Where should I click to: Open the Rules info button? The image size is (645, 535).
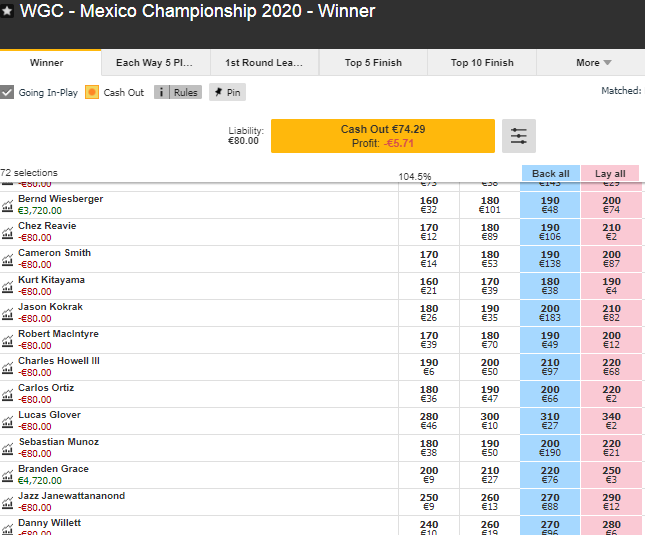coord(178,92)
